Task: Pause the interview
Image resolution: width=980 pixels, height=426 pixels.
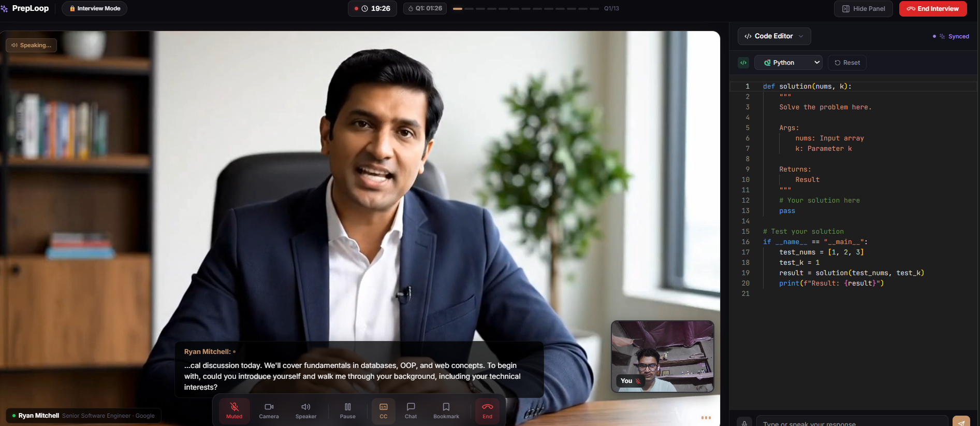Action: pos(347,411)
